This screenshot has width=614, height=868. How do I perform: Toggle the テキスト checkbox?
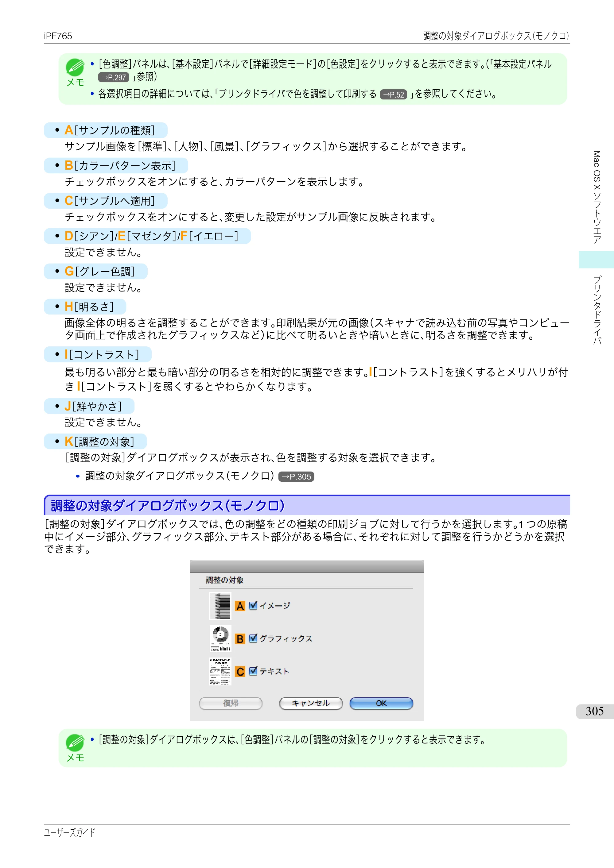pyautogui.click(x=253, y=671)
